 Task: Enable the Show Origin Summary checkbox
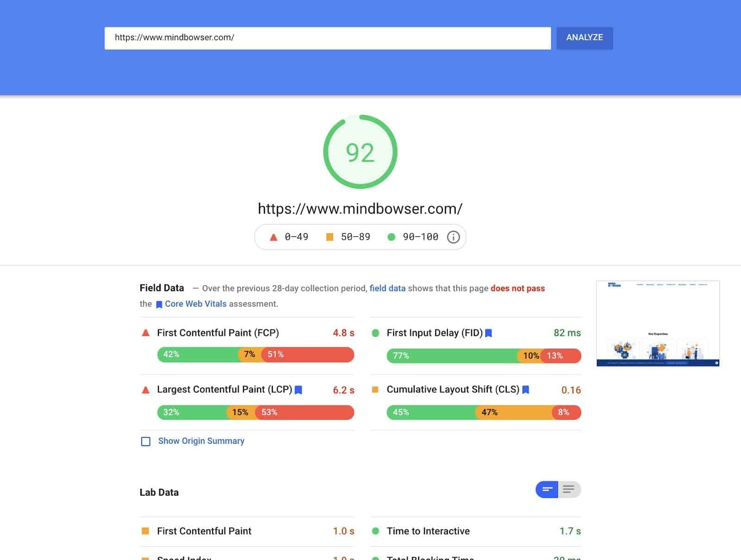pos(146,442)
